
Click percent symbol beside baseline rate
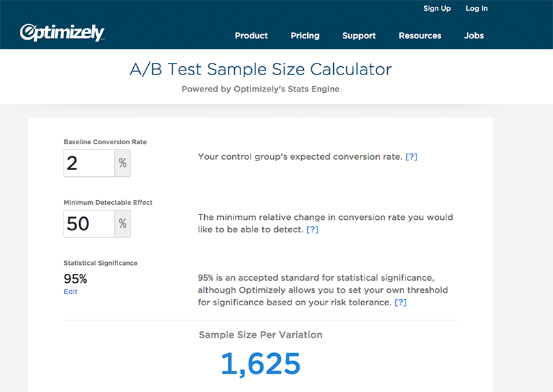122,163
